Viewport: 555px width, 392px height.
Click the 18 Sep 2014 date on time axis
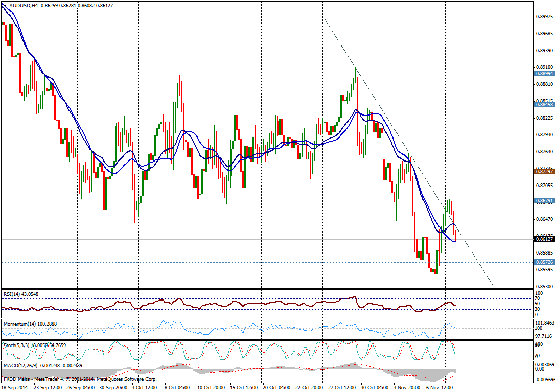(15, 388)
